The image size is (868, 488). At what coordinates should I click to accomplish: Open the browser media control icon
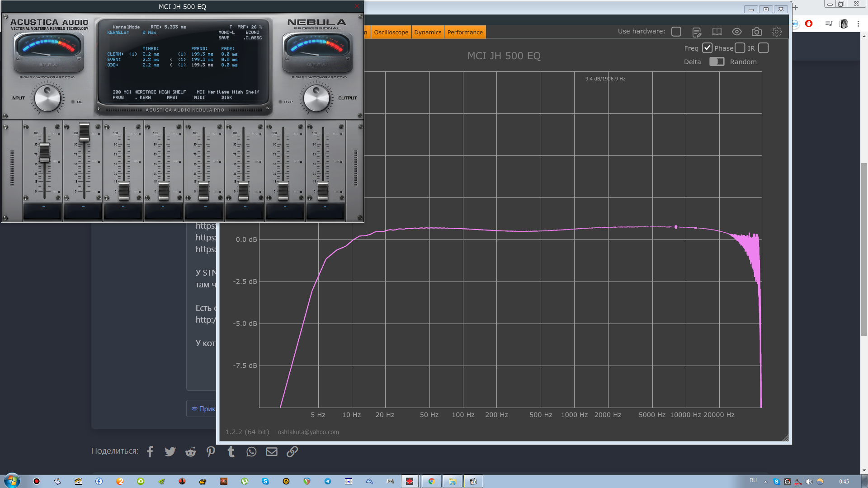coord(829,23)
